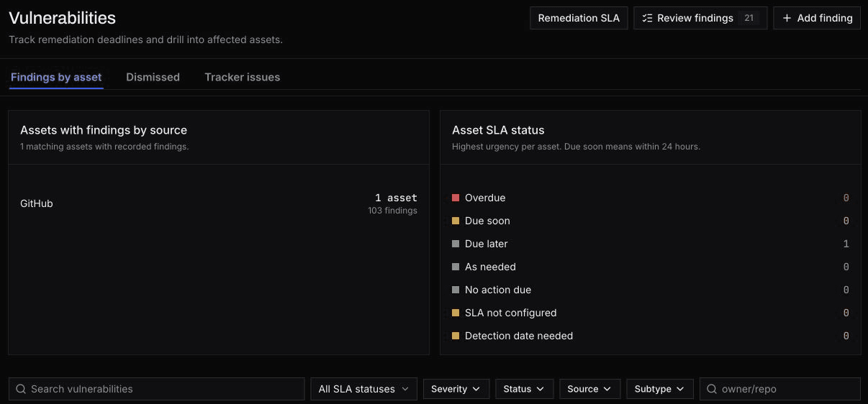Click the Due soon status label

pos(487,221)
